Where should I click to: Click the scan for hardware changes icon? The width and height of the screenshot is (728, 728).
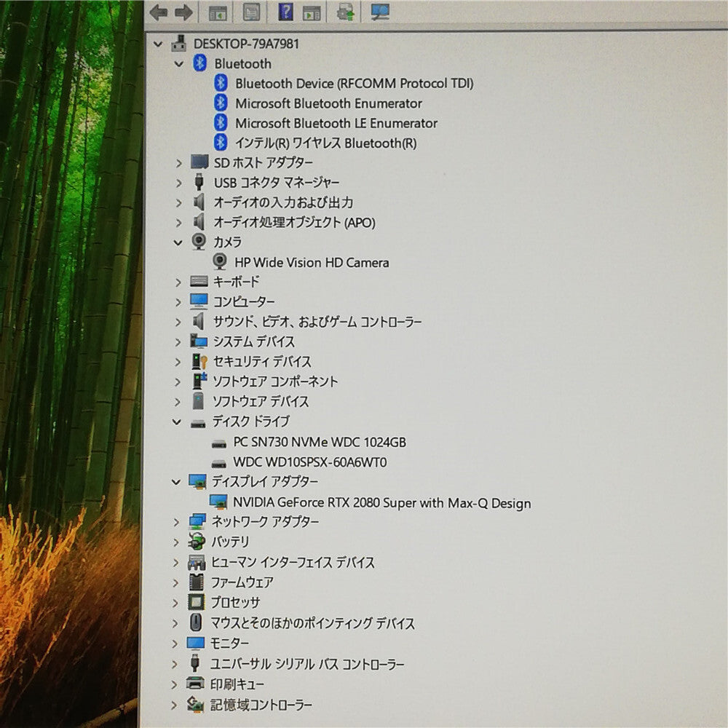click(380, 12)
